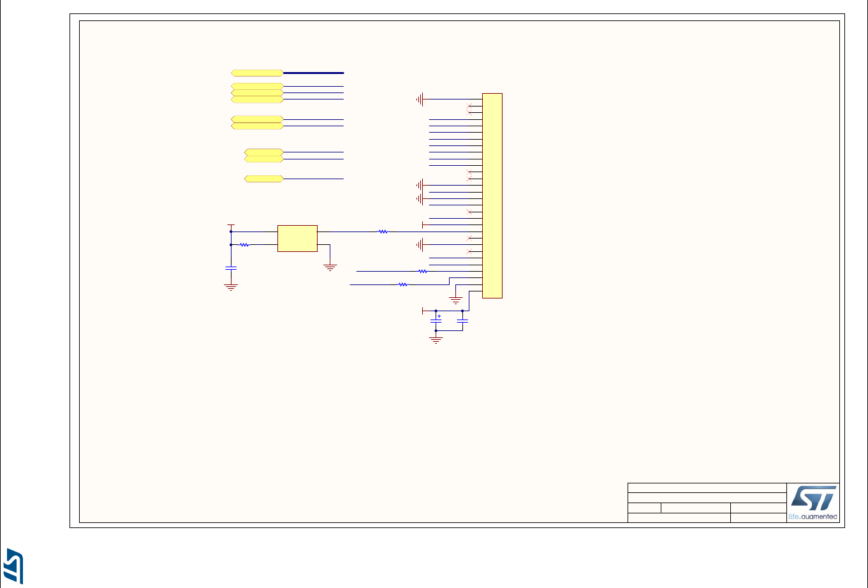The height and width of the screenshot is (588, 868).
Task: Click the rotated ST logo at page corner
Action: click(x=15, y=566)
